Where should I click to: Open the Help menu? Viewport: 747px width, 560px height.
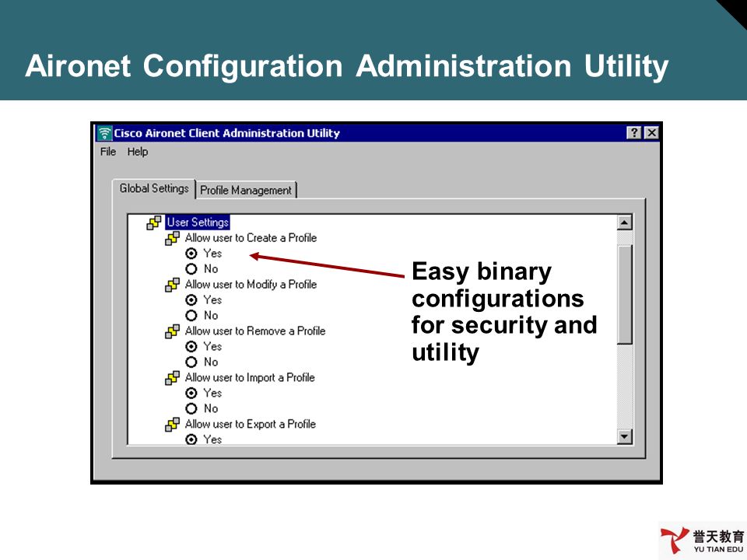click(137, 152)
